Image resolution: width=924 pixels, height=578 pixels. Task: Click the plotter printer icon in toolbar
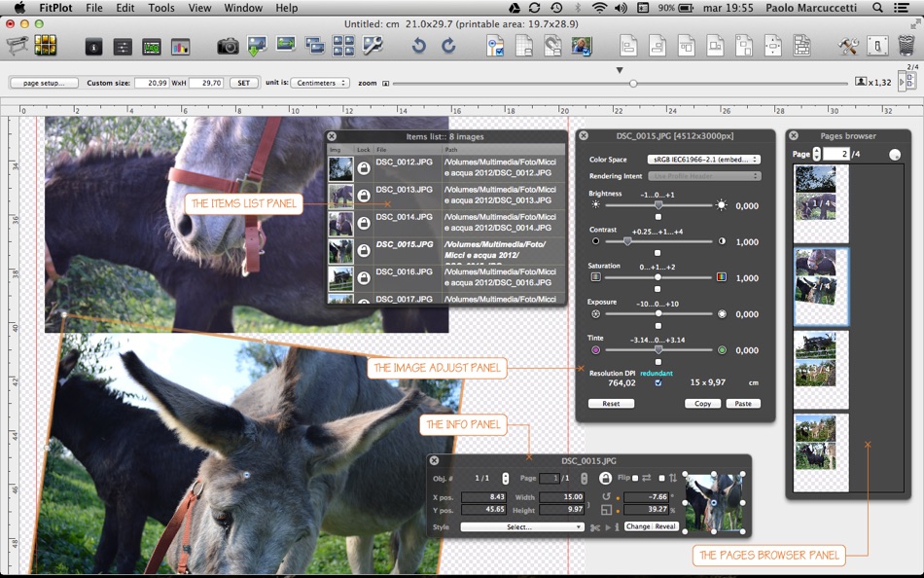(17, 46)
